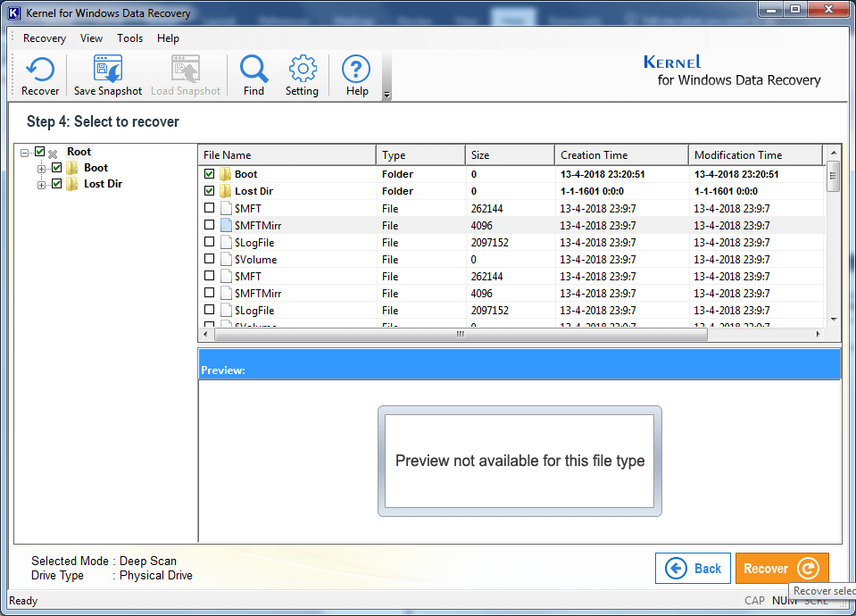Open the Tools menu
This screenshot has width=856, height=616.
coord(130,38)
